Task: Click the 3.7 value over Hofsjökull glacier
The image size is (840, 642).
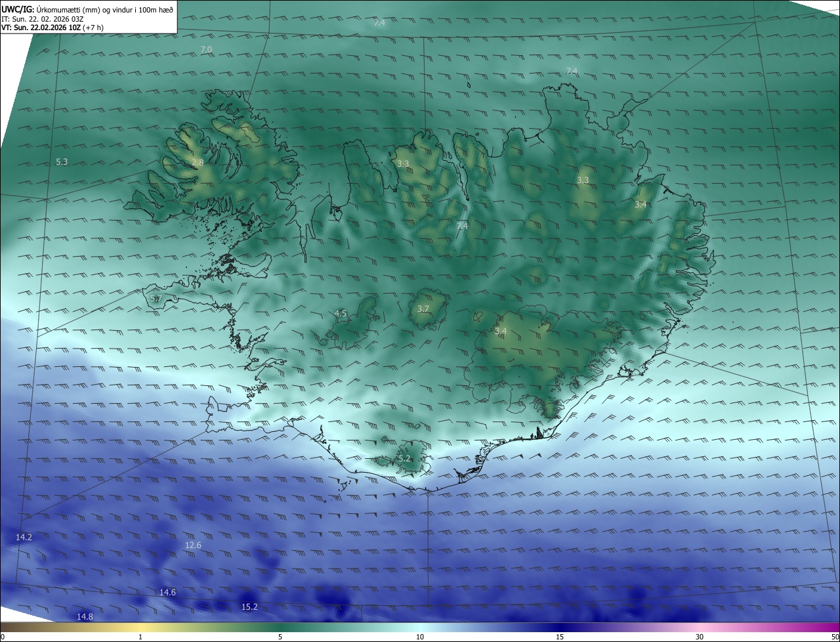Action: point(423,309)
